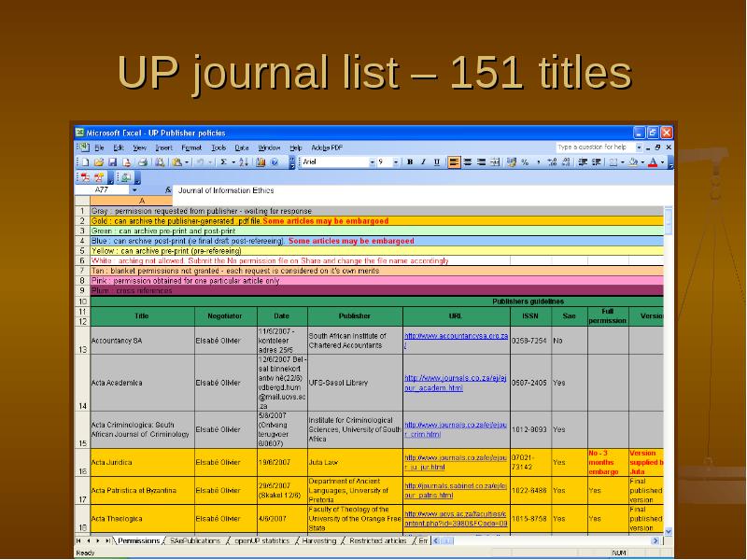
Task: Open the Data menu
Action: click(242, 147)
